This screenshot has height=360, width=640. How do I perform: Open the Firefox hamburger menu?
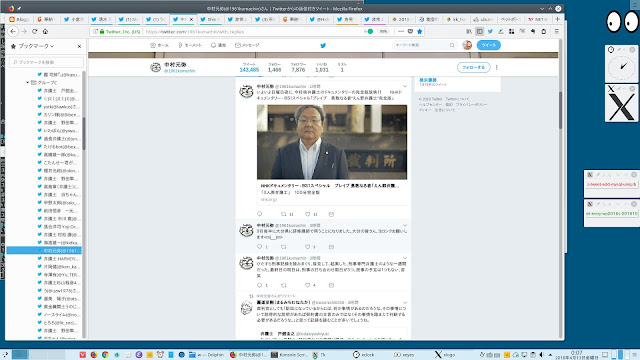pos(556,31)
